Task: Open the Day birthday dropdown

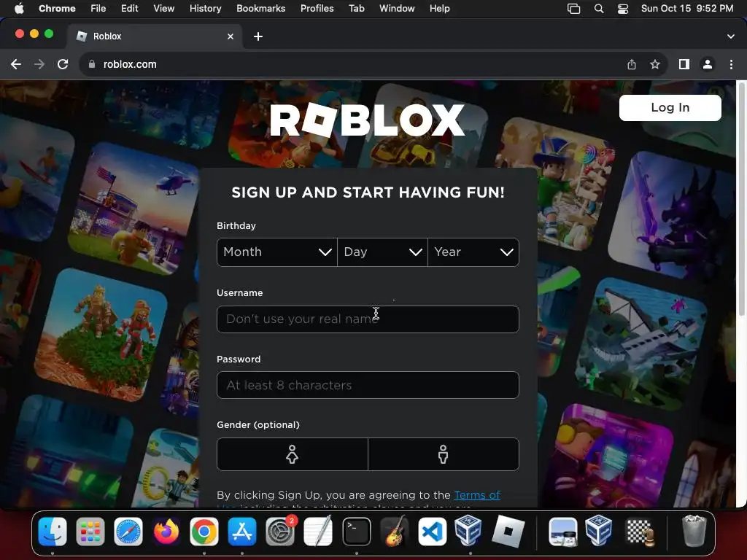Action: point(382,252)
